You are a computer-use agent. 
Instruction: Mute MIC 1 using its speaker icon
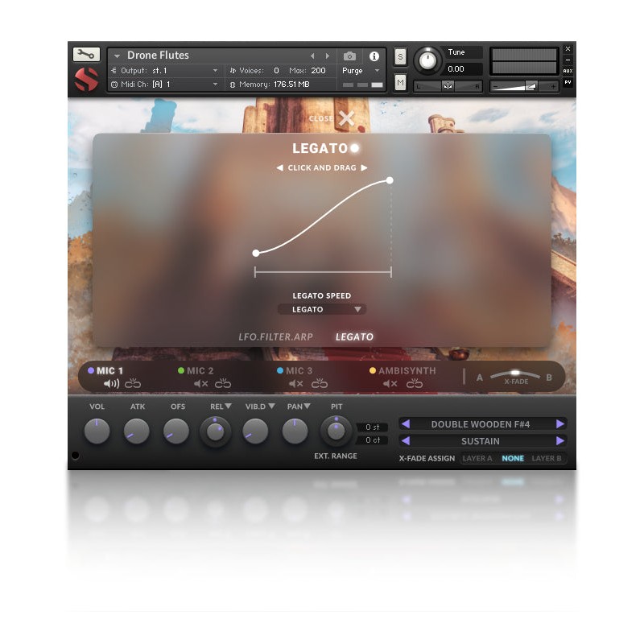(111, 384)
